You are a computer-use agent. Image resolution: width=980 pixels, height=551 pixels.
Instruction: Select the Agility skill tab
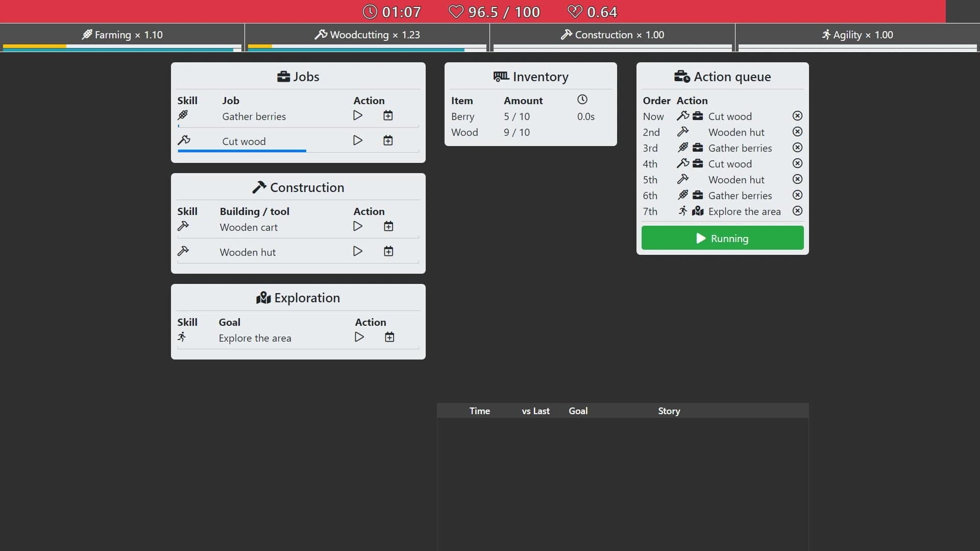tap(857, 35)
